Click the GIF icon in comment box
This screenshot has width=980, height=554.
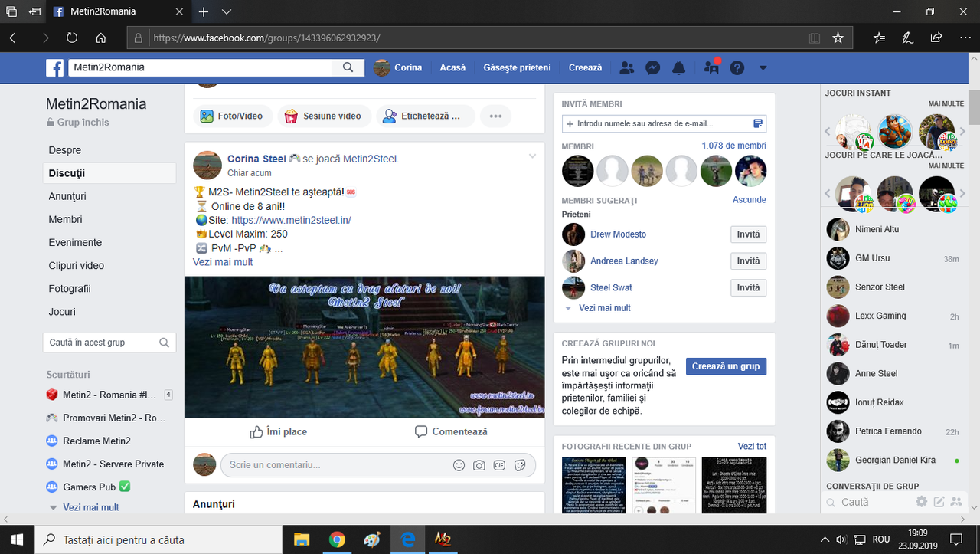click(x=499, y=465)
